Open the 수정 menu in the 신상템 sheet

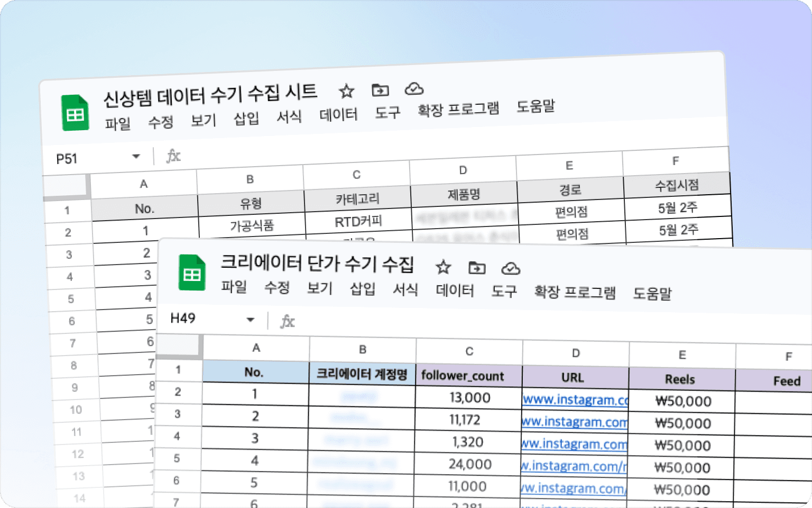tap(161, 122)
